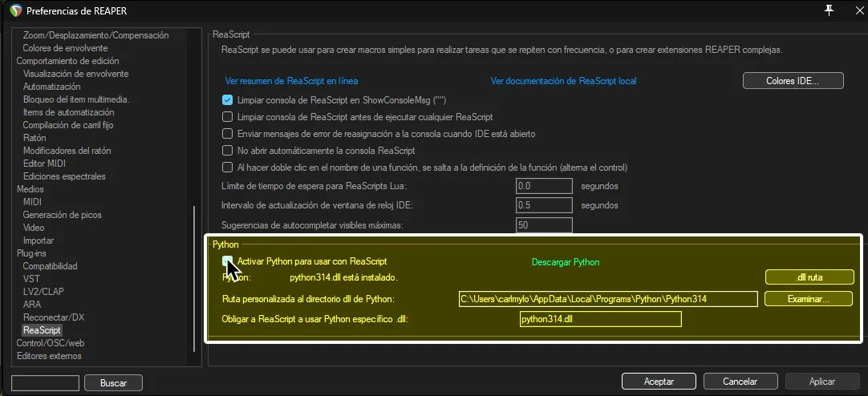The height and width of the screenshot is (396, 868).
Task: Click the REAPER logo in title bar
Action: click(16, 10)
